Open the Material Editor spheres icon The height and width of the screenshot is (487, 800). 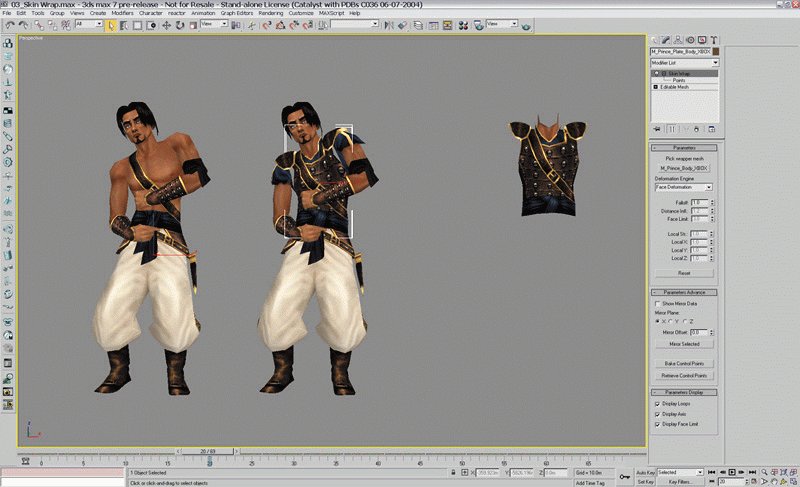click(x=463, y=25)
